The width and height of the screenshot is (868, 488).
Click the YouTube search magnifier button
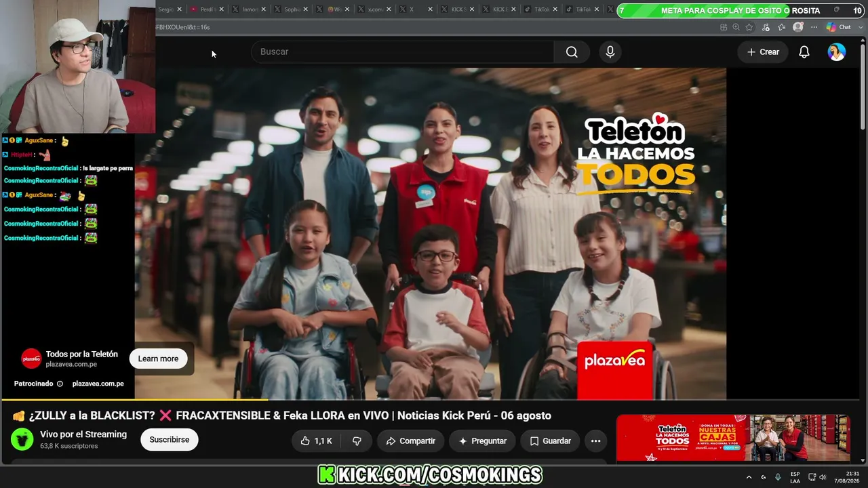pos(572,52)
